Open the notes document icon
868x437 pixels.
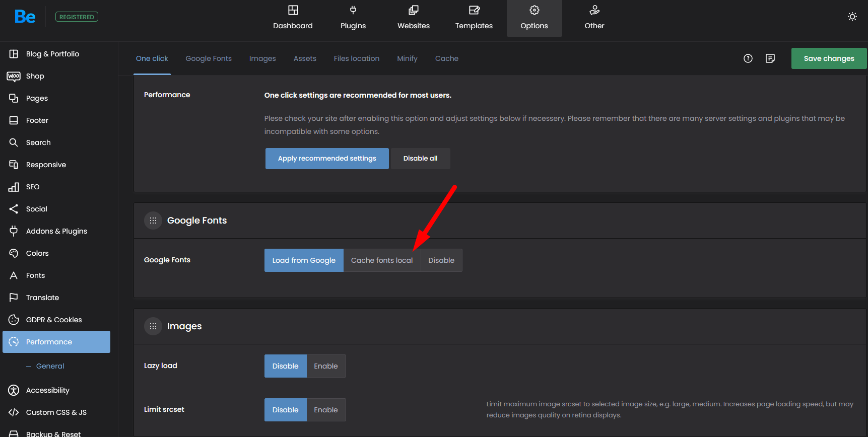click(770, 58)
